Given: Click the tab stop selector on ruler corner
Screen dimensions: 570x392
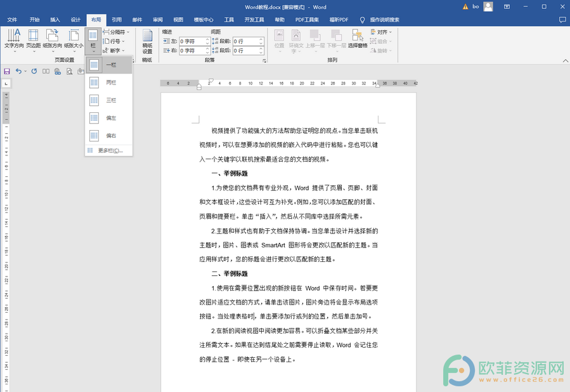Looking at the screenshot, I should click(6, 84).
